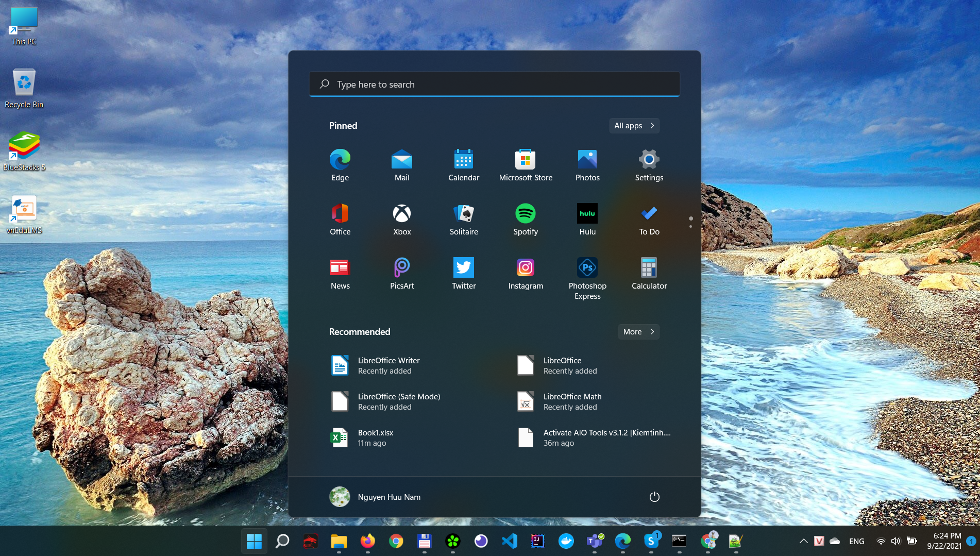Expand More recommended items
Image resolution: width=980 pixels, height=556 pixels.
tap(638, 332)
